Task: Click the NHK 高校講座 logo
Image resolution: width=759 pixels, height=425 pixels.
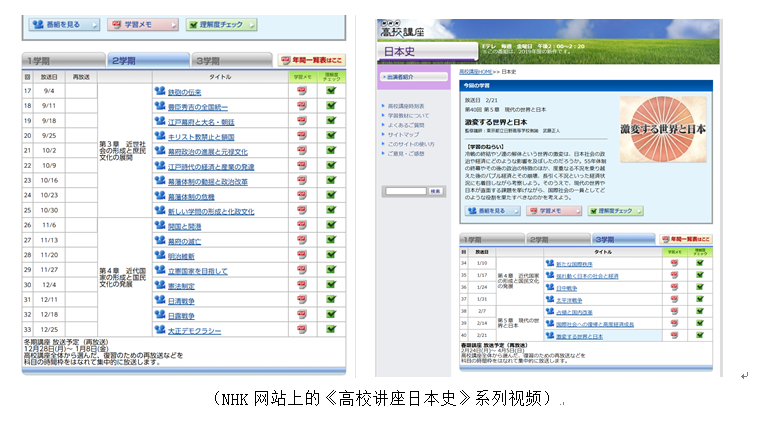Action: tap(404, 33)
